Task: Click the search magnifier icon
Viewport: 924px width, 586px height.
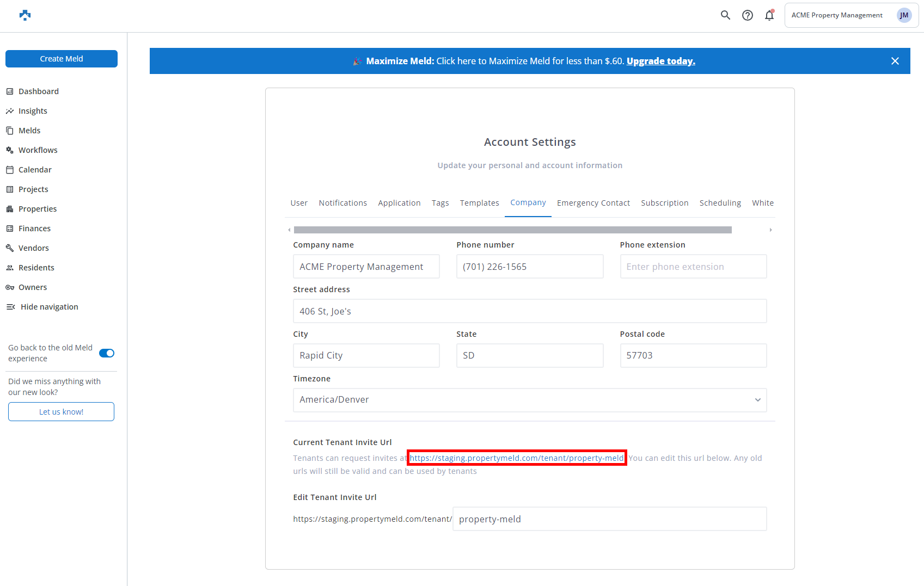Action: coord(725,15)
